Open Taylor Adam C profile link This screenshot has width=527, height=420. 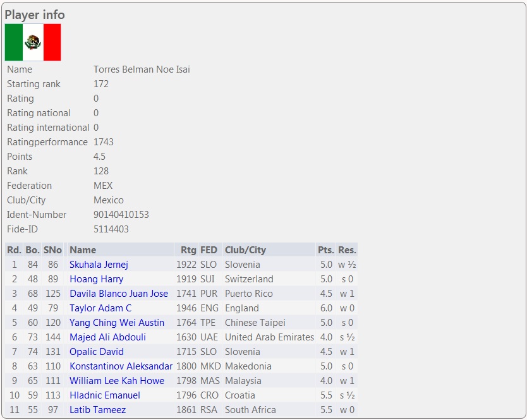point(100,308)
